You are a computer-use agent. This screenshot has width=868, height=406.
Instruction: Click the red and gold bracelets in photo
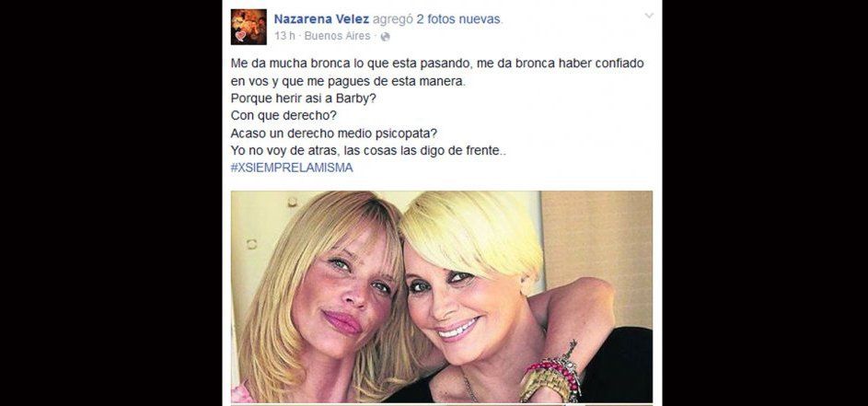(550, 377)
